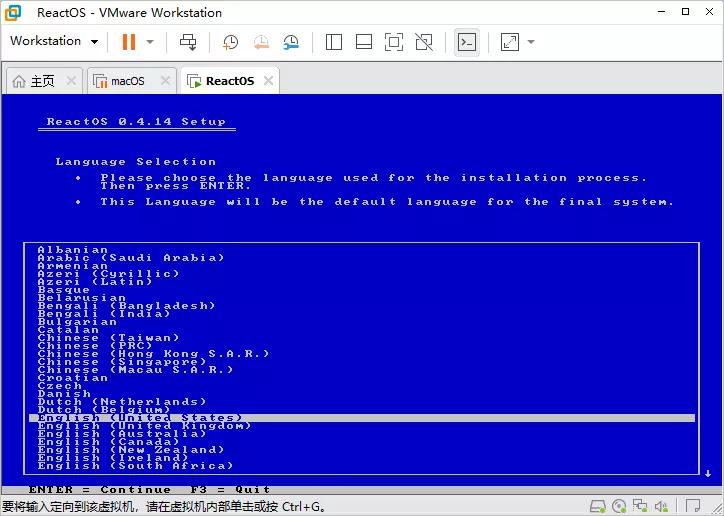
Task: Select Bengali (India) entry
Action: point(104,314)
